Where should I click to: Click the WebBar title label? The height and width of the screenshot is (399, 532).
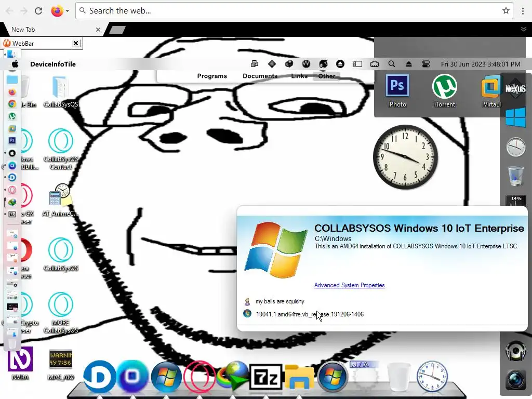(x=23, y=44)
